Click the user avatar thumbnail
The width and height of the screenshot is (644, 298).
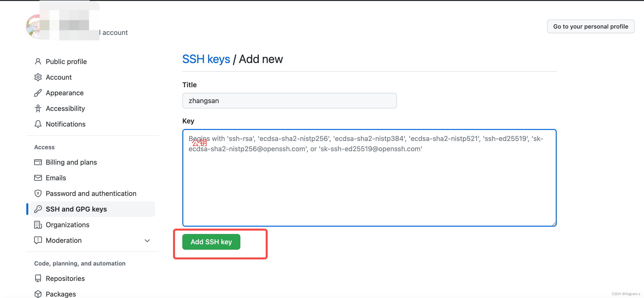tap(33, 26)
